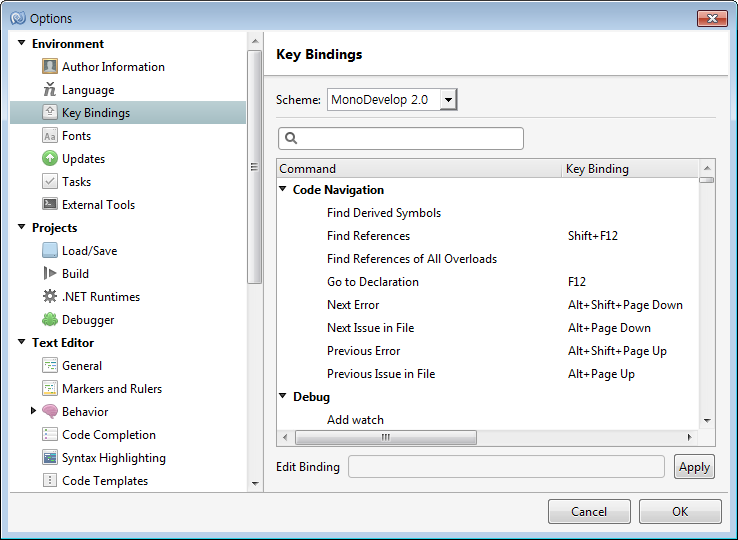Open the Scheme dropdown

(x=448, y=100)
